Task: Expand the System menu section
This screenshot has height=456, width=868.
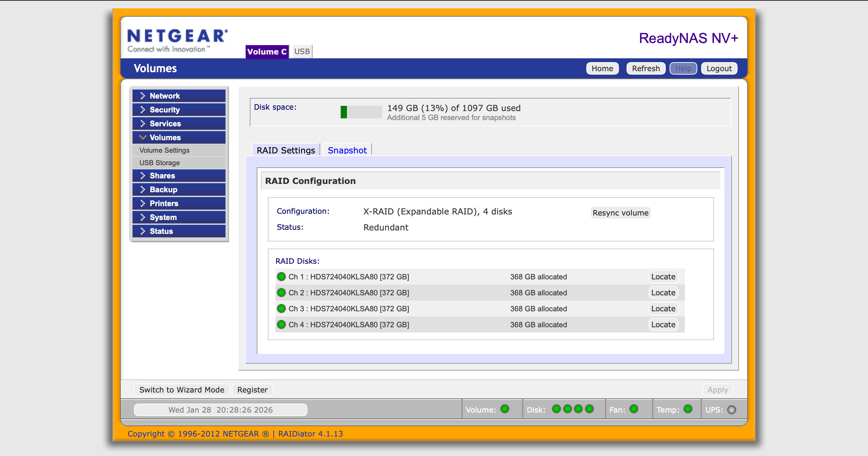Action: [179, 217]
